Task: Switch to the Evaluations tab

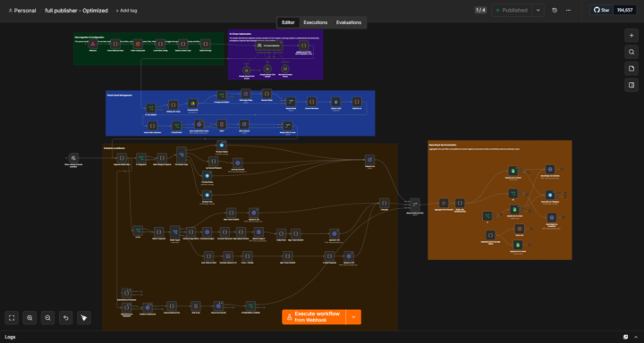Action: (x=349, y=22)
